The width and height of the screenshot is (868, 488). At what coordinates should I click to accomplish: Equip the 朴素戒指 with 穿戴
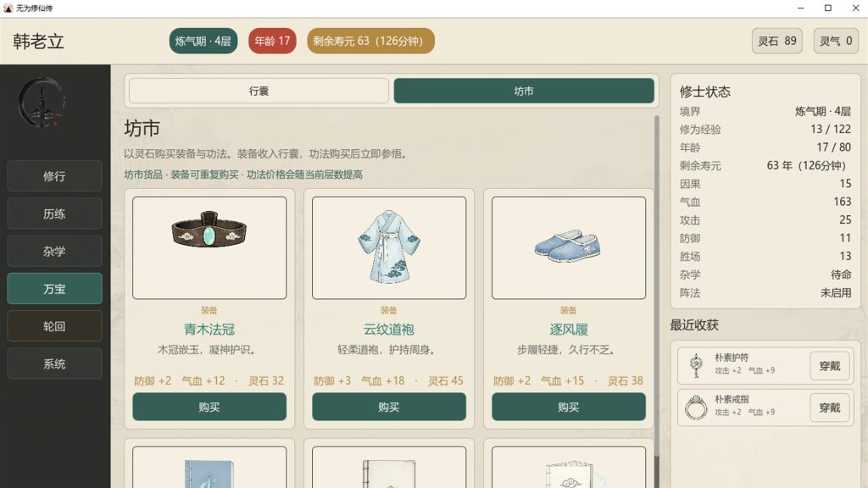tap(829, 408)
